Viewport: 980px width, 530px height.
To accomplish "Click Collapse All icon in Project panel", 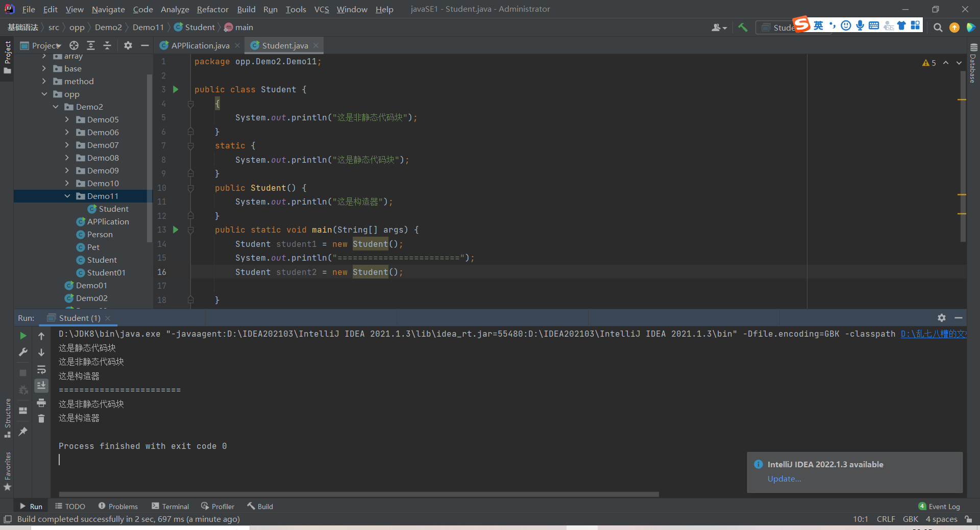I will pyautogui.click(x=107, y=45).
